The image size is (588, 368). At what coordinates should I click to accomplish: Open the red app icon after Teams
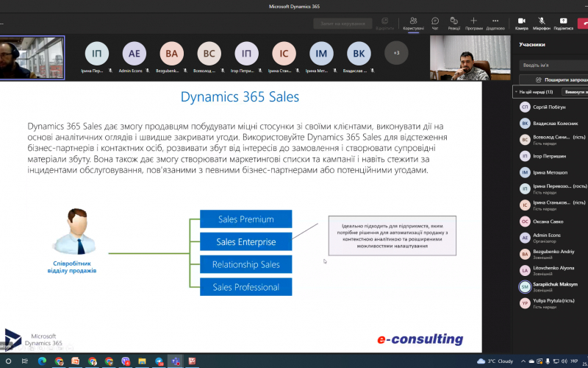point(192,361)
